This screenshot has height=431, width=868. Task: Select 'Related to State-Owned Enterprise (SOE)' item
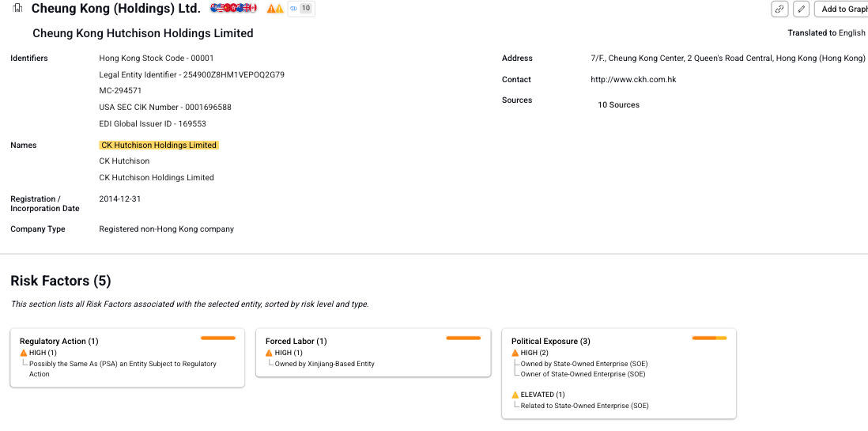[584, 406]
